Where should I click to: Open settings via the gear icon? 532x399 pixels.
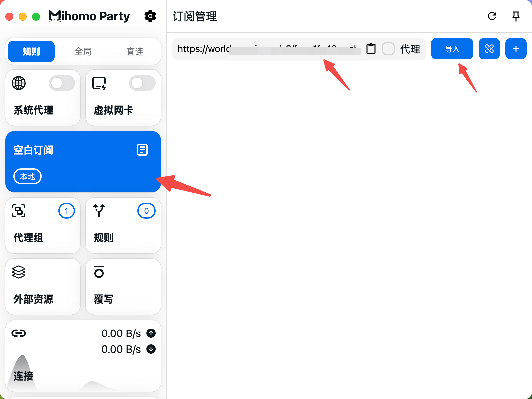tap(150, 16)
